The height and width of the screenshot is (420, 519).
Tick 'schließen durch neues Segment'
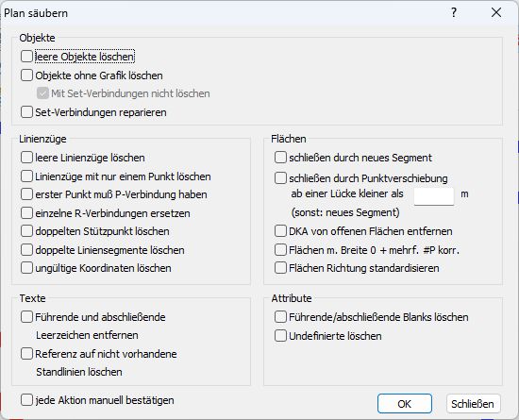click(x=280, y=158)
